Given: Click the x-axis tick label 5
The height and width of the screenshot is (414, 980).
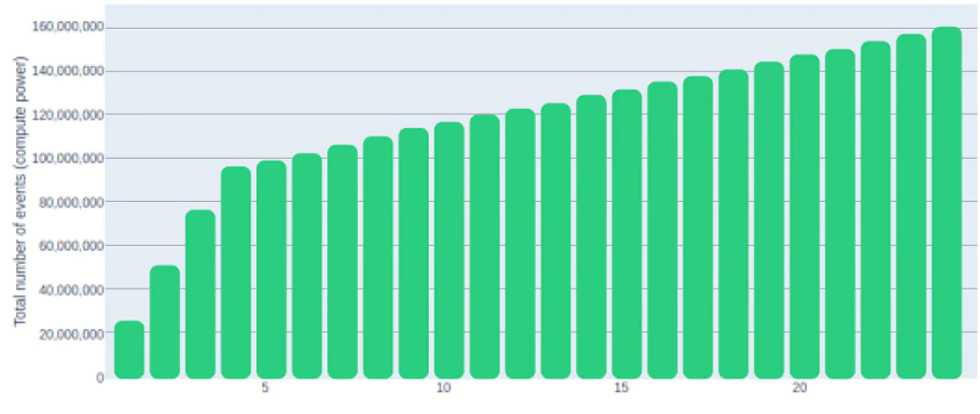Looking at the screenshot, I should coord(265,390).
